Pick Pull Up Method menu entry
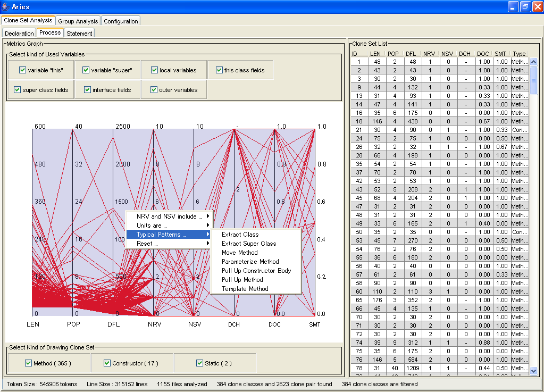544x392 pixels. point(242,280)
